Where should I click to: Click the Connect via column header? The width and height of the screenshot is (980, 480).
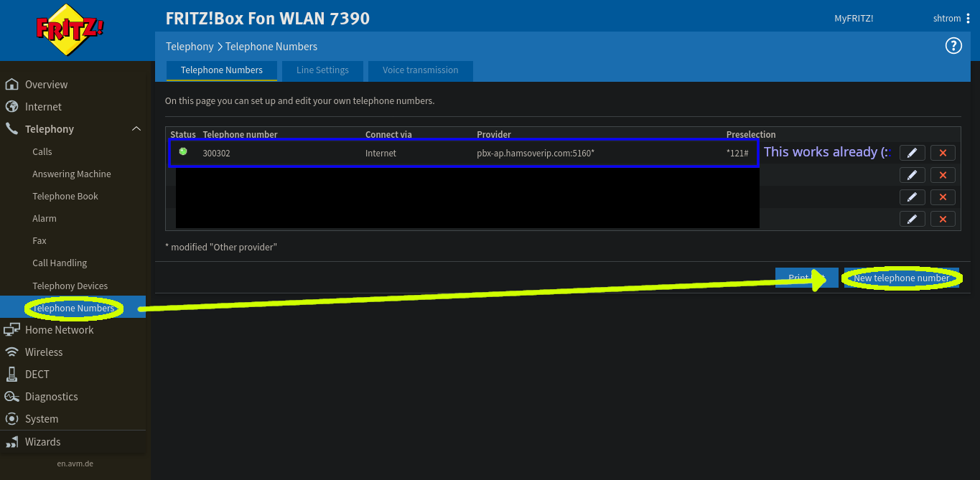pos(388,135)
